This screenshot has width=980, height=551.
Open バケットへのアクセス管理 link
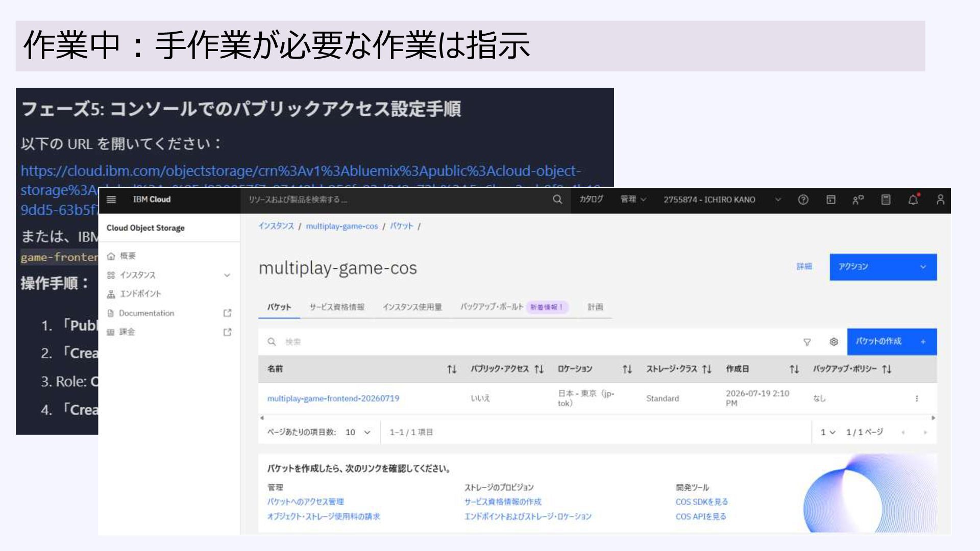[x=305, y=502]
